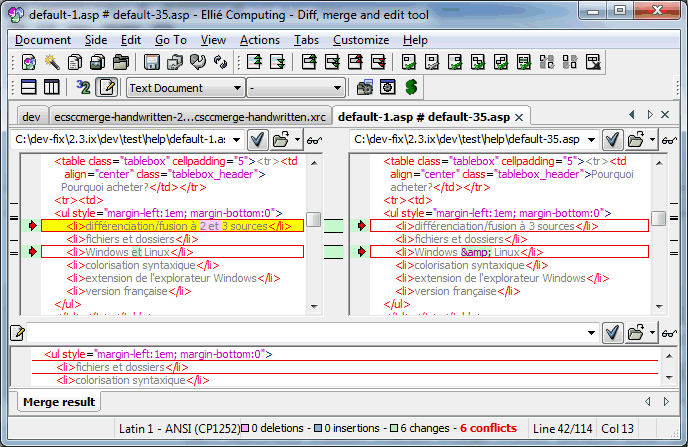Image resolution: width=688 pixels, height=447 pixels.
Task: Click the compare folders icon
Action: pyautogui.click(x=121, y=62)
